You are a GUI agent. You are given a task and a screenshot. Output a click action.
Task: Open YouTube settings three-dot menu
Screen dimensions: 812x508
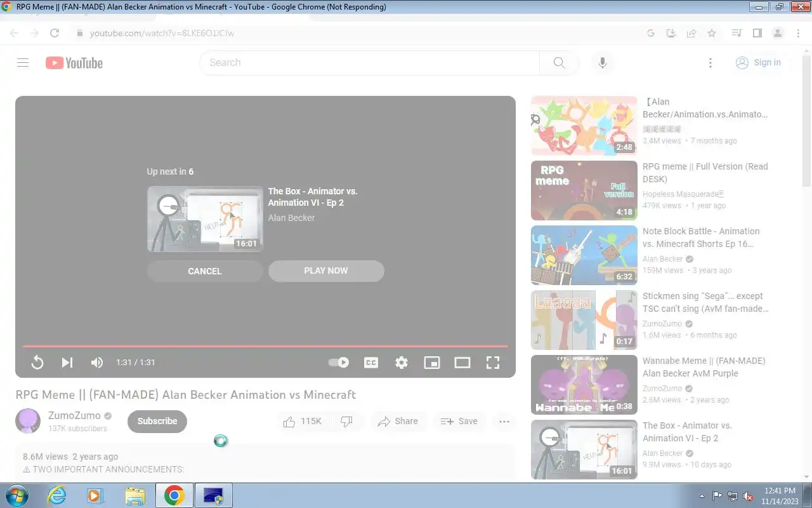click(710, 63)
